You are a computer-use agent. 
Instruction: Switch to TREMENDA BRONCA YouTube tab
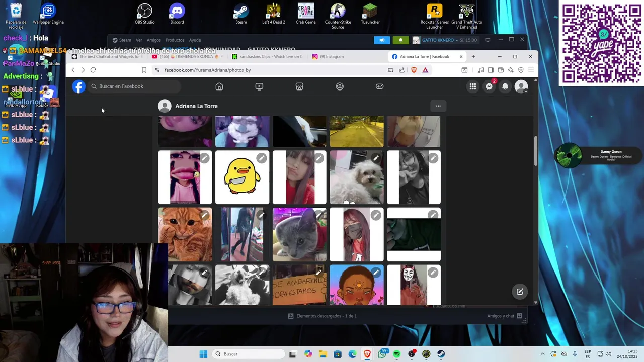coord(187,57)
